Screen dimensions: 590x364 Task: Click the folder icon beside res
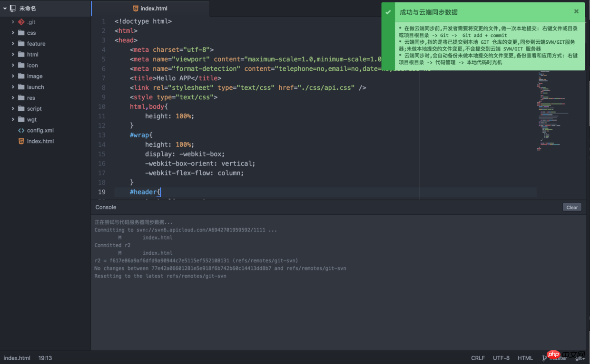pos(21,98)
